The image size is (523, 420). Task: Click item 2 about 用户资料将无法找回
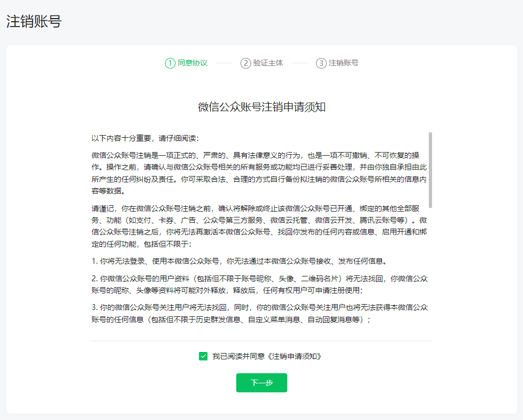click(260, 284)
